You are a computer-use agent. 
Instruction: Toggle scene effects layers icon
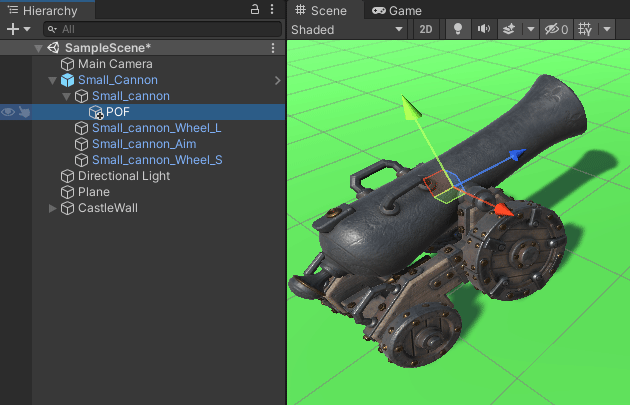coord(509,29)
